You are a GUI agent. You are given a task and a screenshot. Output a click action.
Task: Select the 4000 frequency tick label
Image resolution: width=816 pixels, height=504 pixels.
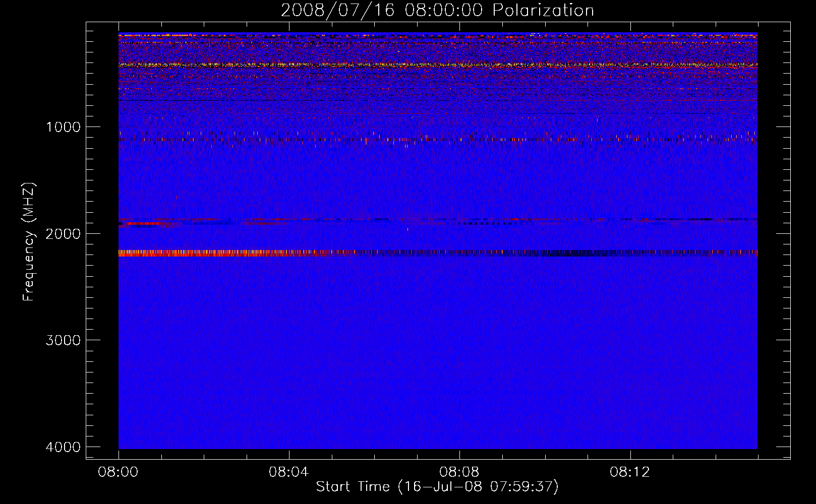click(x=63, y=447)
